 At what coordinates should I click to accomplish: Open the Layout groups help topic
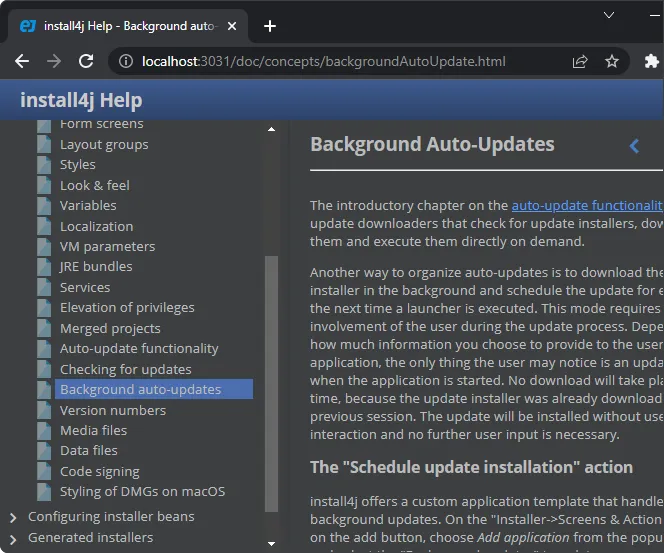[x=104, y=144]
